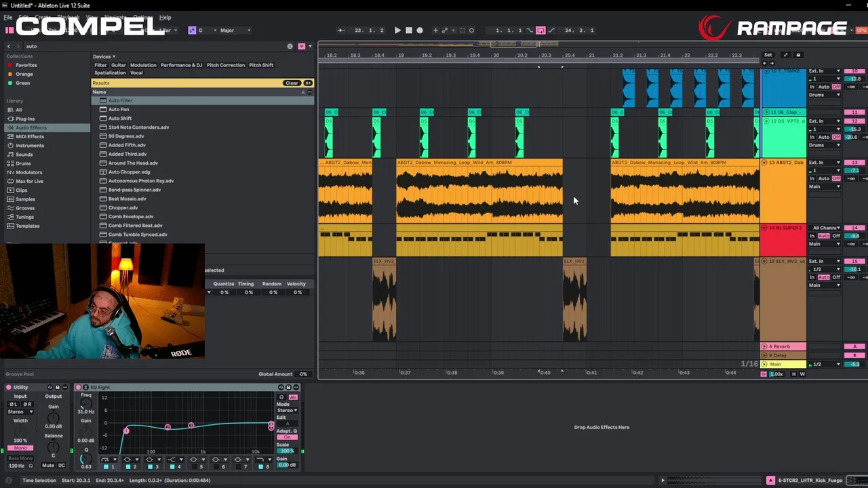
Task: Go back in browser history
Action: [x=9, y=46]
